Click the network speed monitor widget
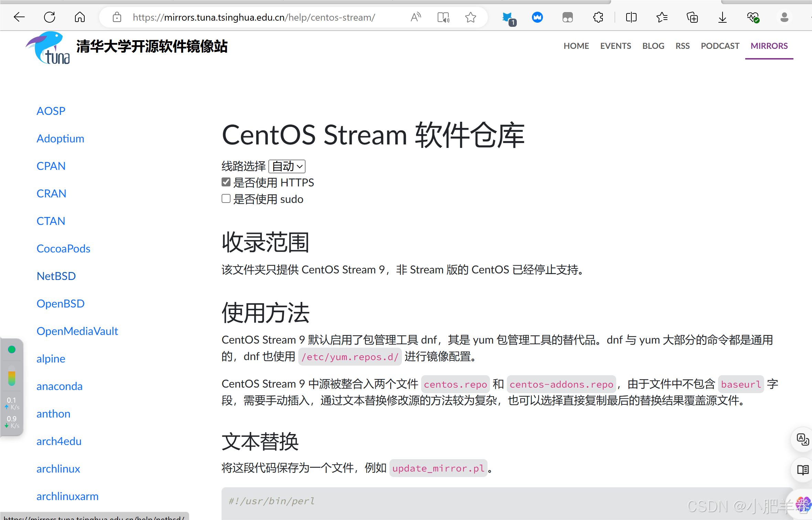This screenshot has width=812, height=520. click(x=12, y=385)
